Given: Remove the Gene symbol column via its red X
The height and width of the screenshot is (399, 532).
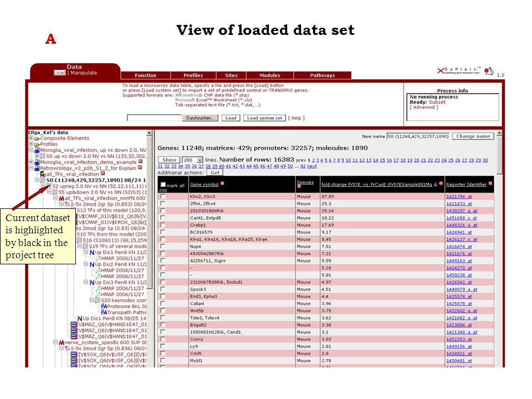Looking at the screenshot, I should 223,183.
